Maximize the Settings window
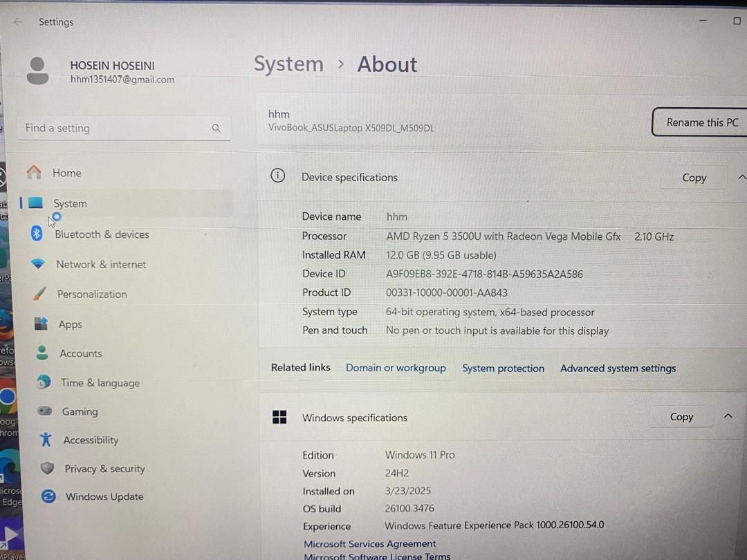747x560 pixels. (737, 21)
